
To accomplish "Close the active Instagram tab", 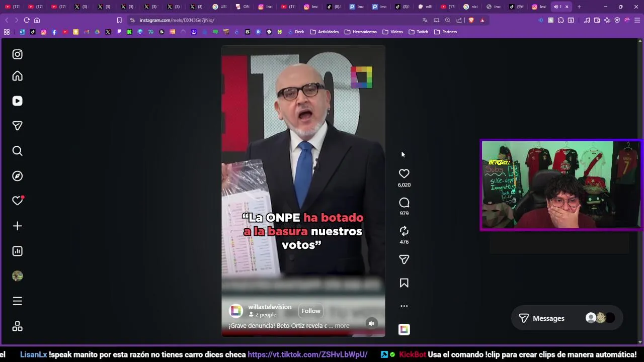I will pos(567,7).
